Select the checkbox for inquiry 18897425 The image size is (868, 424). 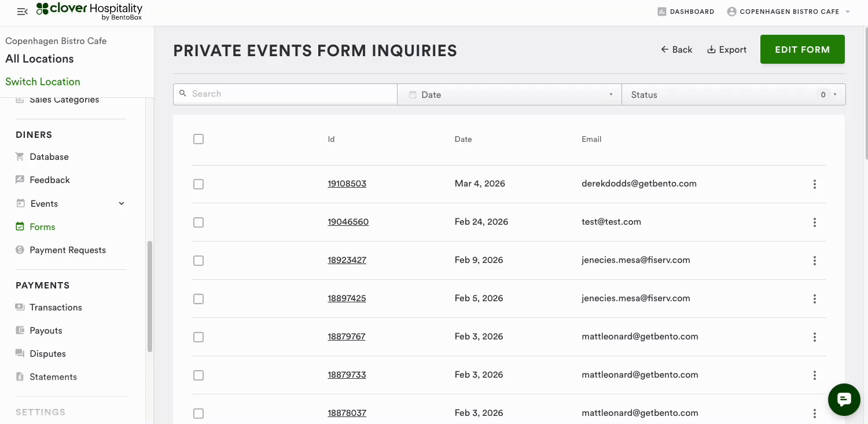tap(198, 299)
